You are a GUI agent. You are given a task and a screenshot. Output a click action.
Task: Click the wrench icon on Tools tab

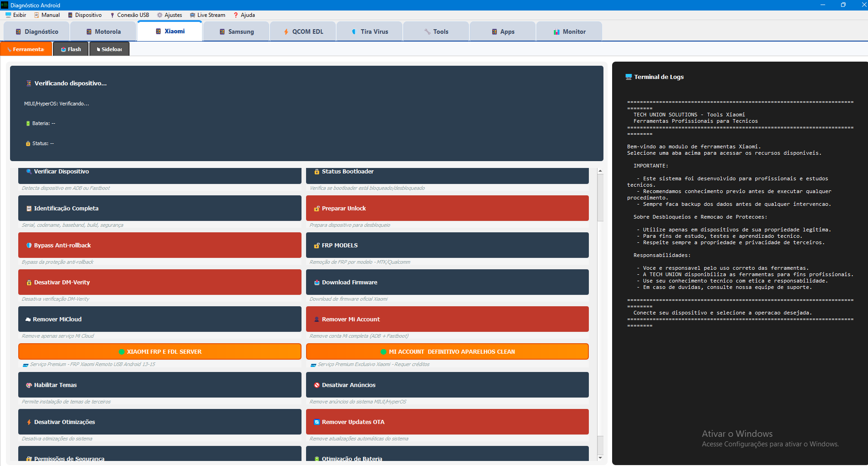[427, 32]
